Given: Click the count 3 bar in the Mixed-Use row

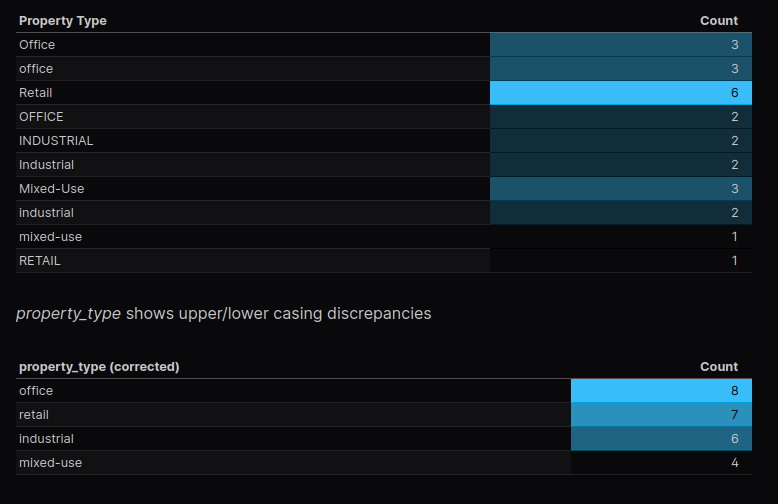Looking at the screenshot, I should [x=620, y=189].
